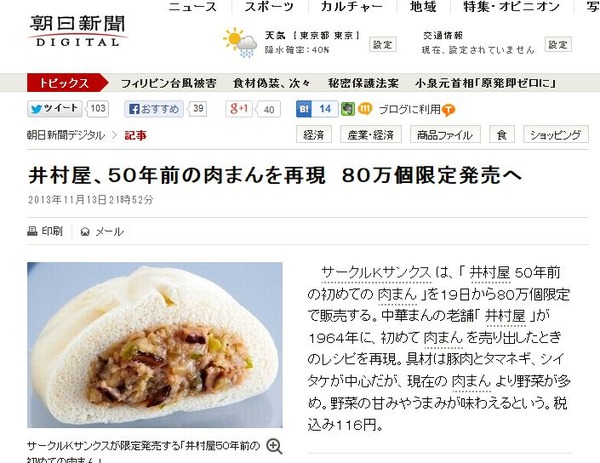Click the メール envelope icon

coord(85,232)
